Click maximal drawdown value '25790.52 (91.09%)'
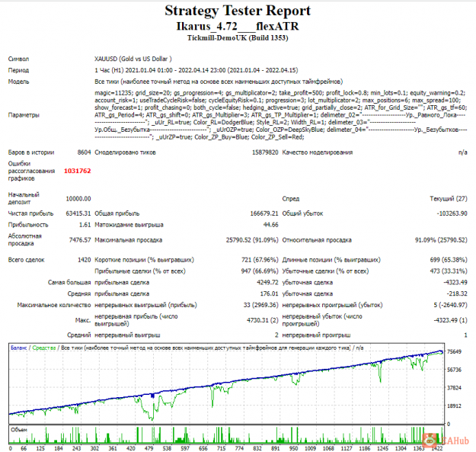This screenshot has width=476, height=452. tap(252, 240)
